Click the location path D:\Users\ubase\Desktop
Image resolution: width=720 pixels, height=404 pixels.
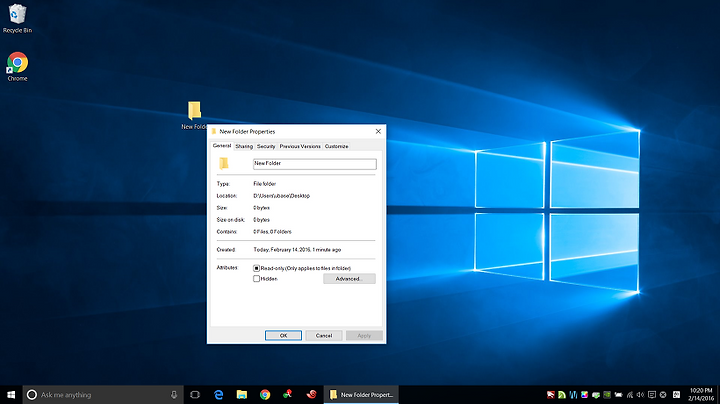click(x=281, y=196)
